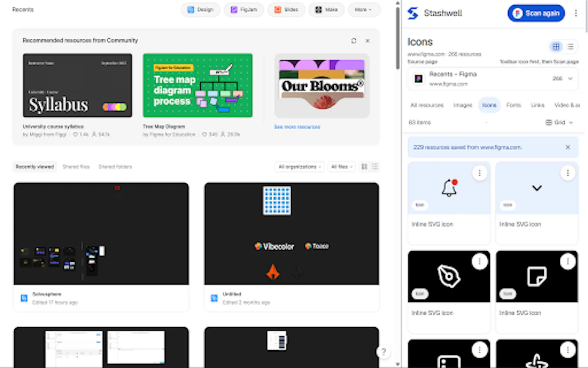The height and width of the screenshot is (368, 588).
Task: Open the All files filter dropdown
Action: pyautogui.click(x=342, y=167)
